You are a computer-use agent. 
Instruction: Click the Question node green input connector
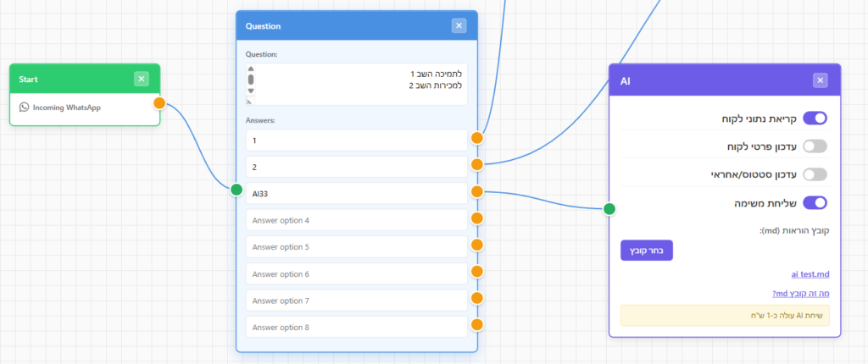[236, 190]
